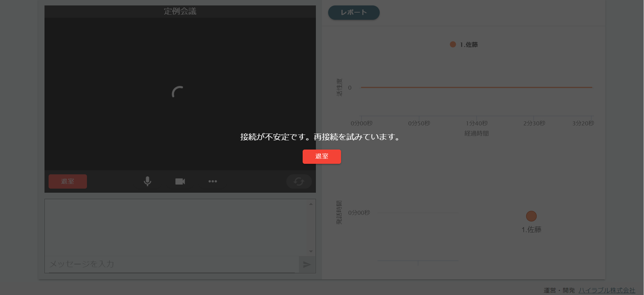Click the 定例会議 meeting title bar

tap(180, 12)
